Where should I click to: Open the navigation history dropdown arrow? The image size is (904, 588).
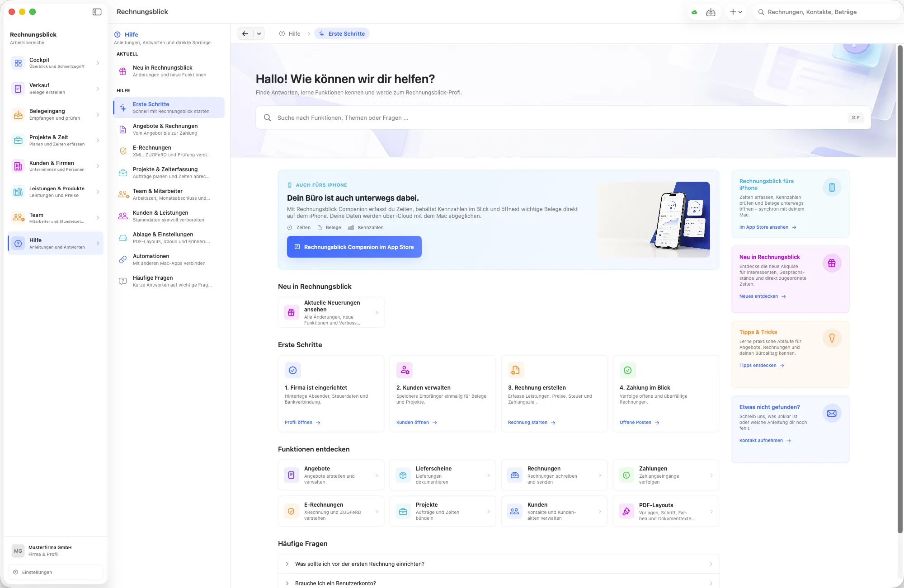[x=259, y=33]
